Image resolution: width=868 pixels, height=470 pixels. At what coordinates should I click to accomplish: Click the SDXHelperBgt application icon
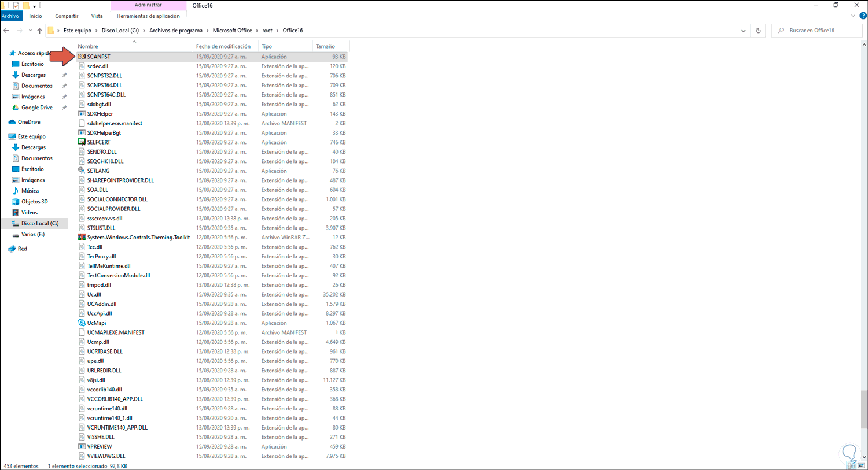pos(82,133)
